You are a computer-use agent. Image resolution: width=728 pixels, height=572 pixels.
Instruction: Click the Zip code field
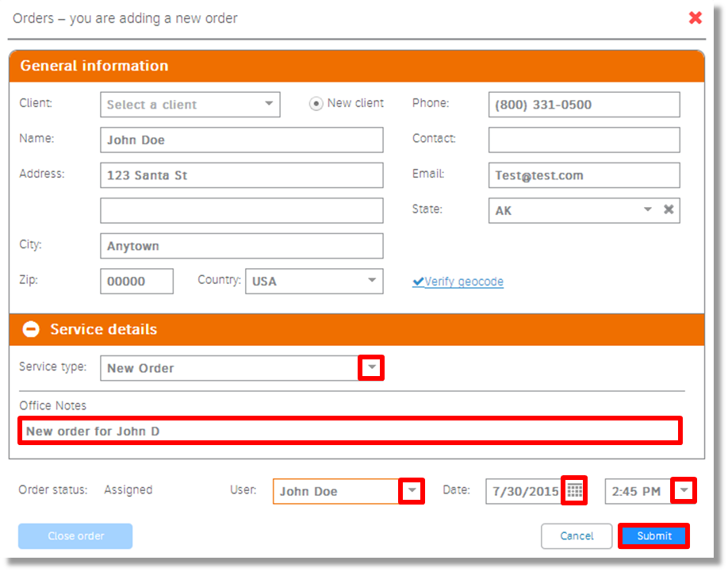(x=136, y=281)
